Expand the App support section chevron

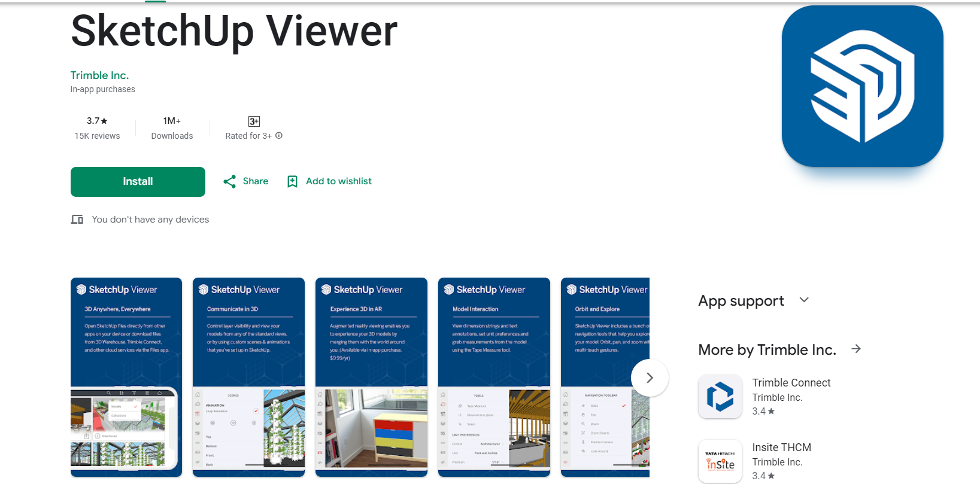point(804,300)
